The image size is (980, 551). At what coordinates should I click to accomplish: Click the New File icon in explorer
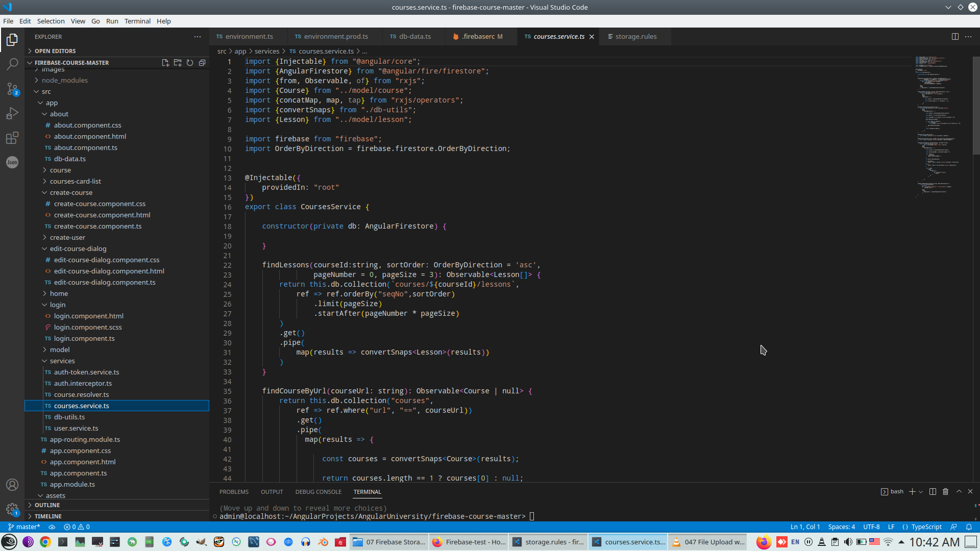pos(165,63)
